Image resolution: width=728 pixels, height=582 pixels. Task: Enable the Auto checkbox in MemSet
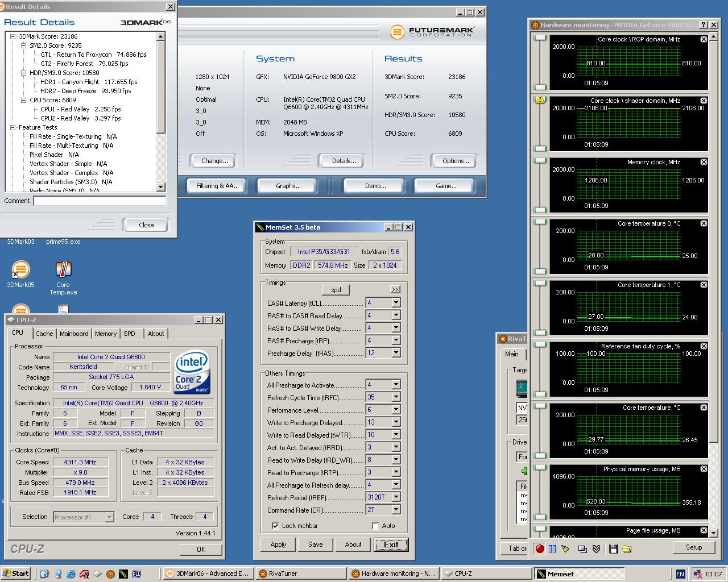[x=375, y=526]
